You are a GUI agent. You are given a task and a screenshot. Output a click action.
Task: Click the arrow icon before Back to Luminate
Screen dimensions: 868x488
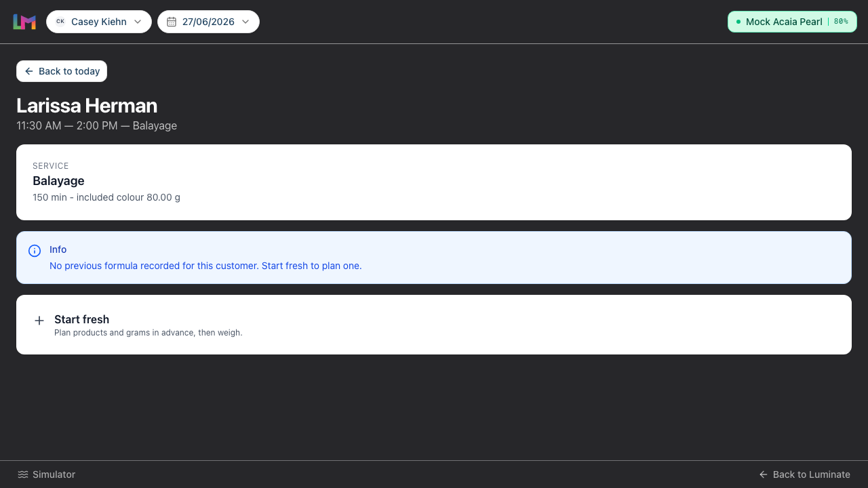click(x=764, y=474)
